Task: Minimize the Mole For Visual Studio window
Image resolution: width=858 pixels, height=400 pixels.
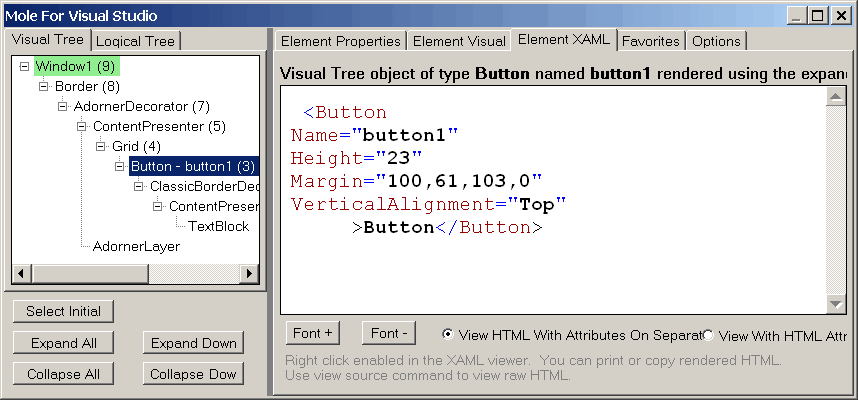Action: (797, 16)
